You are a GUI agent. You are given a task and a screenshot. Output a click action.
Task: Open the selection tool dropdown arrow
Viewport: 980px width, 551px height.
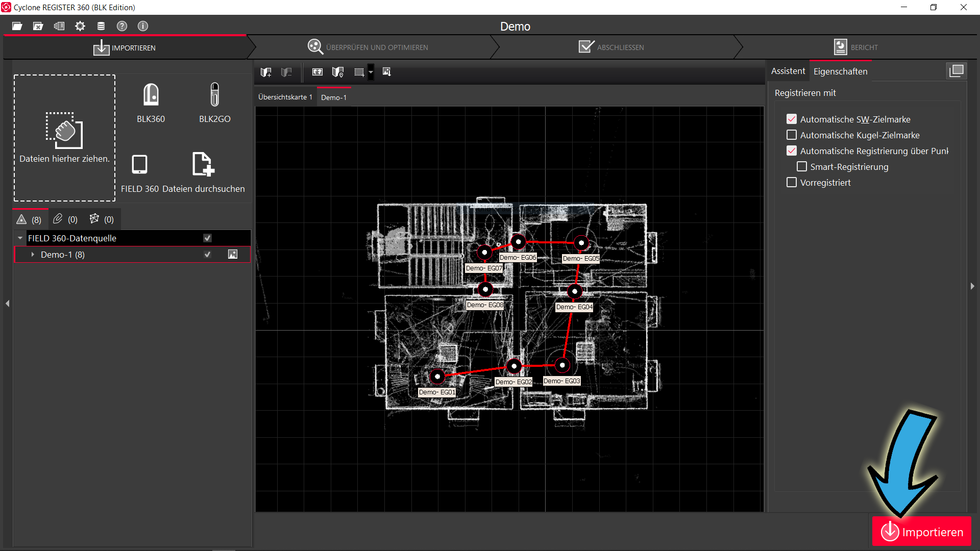pyautogui.click(x=371, y=72)
